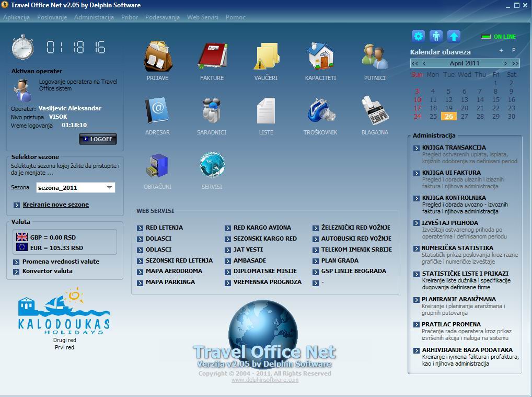Screen dimensions: 532x397
Task: Open the PRIJAVE briefcase icon
Action: click(x=158, y=56)
